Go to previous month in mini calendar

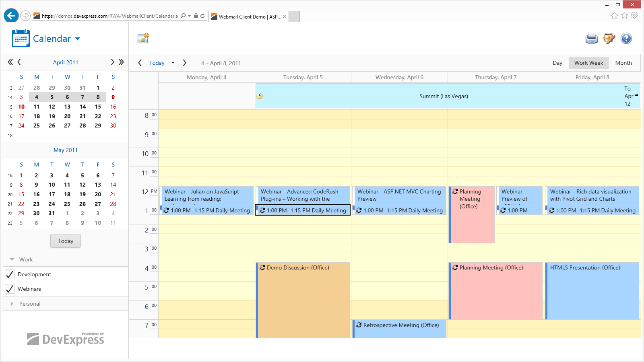pos(19,62)
